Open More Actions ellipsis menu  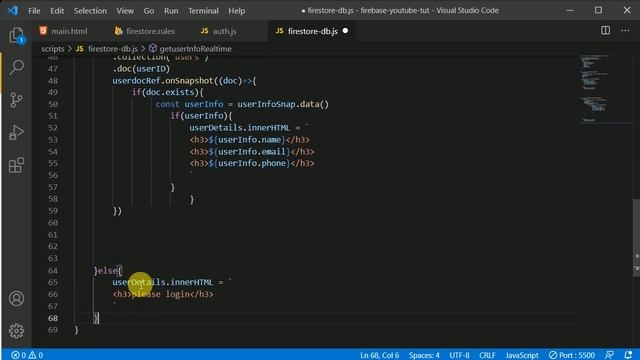(625, 31)
